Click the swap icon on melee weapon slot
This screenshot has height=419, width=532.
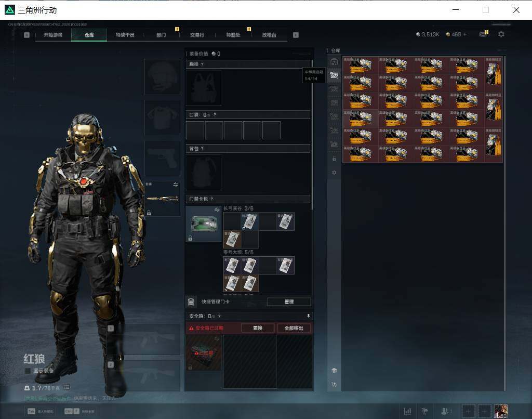click(176, 185)
